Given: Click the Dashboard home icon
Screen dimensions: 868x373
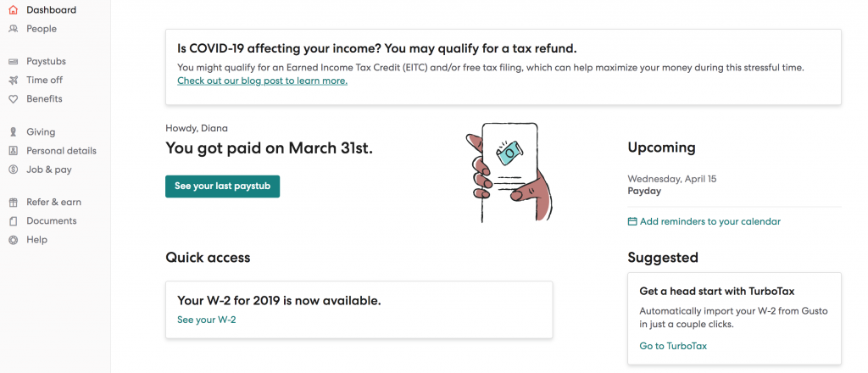Looking at the screenshot, I should [x=14, y=10].
